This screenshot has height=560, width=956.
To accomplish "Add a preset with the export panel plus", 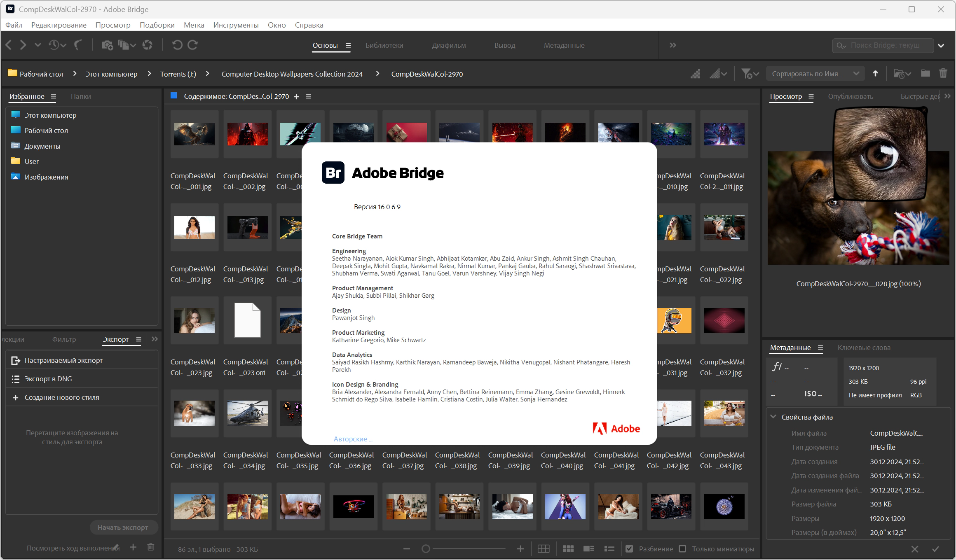I will [x=133, y=547].
